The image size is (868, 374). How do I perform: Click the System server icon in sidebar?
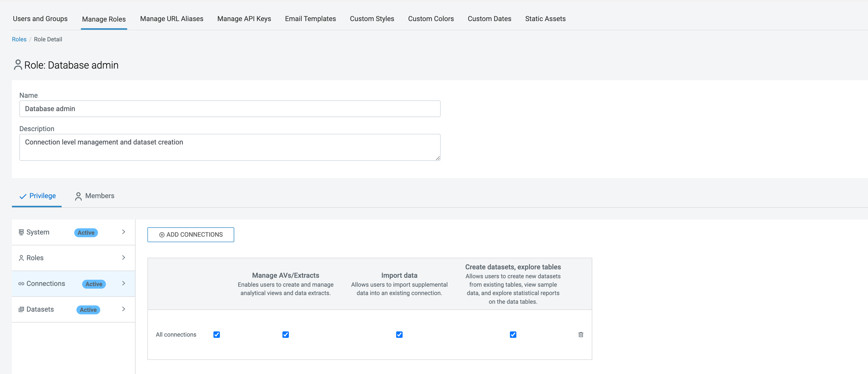point(21,232)
